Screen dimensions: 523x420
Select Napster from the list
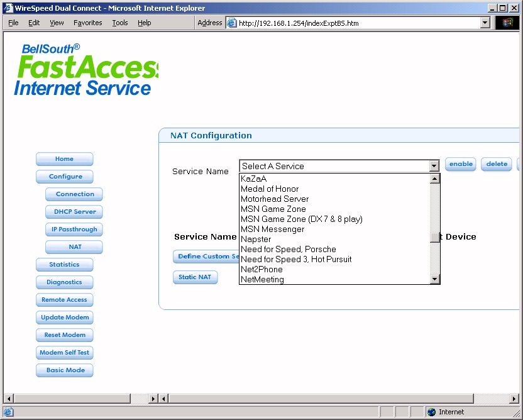[x=335, y=239]
